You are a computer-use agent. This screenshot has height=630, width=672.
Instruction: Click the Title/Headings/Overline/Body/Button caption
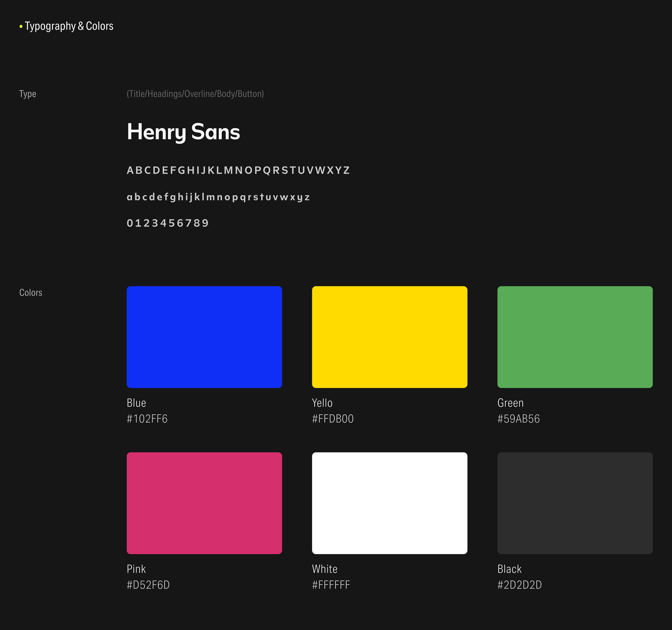point(195,94)
